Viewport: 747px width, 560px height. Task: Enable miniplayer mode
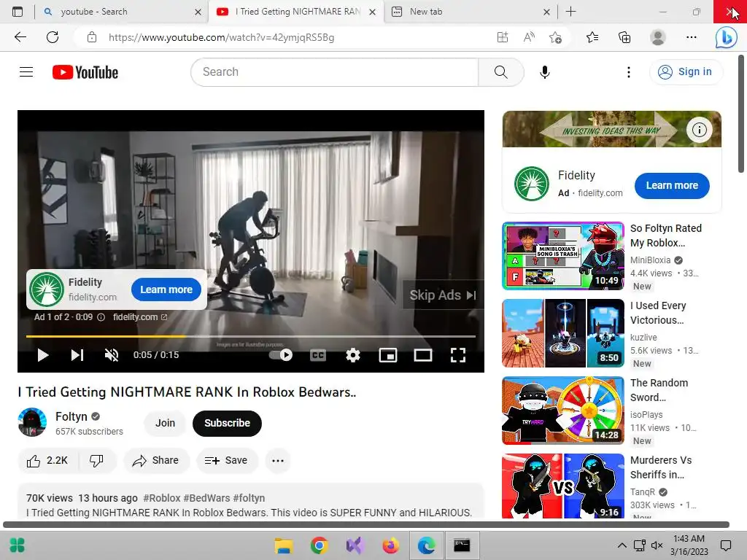pos(388,355)
